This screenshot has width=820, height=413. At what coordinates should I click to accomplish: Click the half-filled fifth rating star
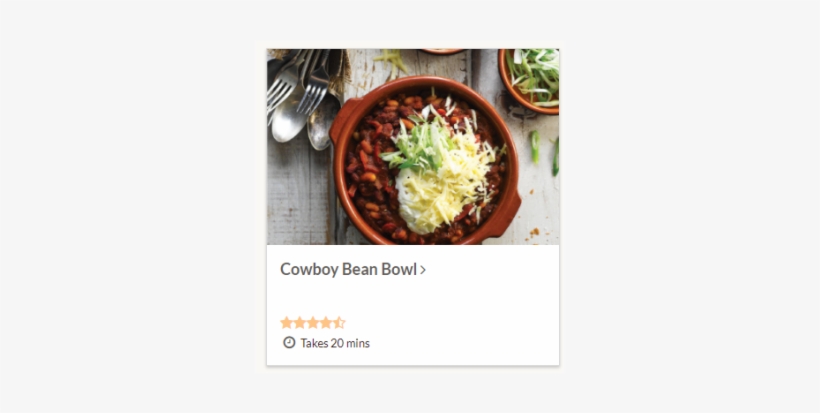click(339, 322)
